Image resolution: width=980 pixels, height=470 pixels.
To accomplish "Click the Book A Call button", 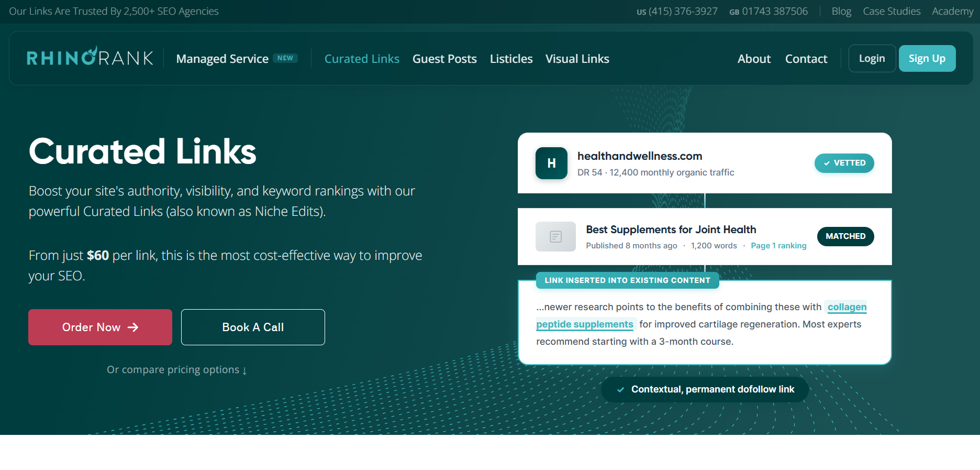I will 253,327.
